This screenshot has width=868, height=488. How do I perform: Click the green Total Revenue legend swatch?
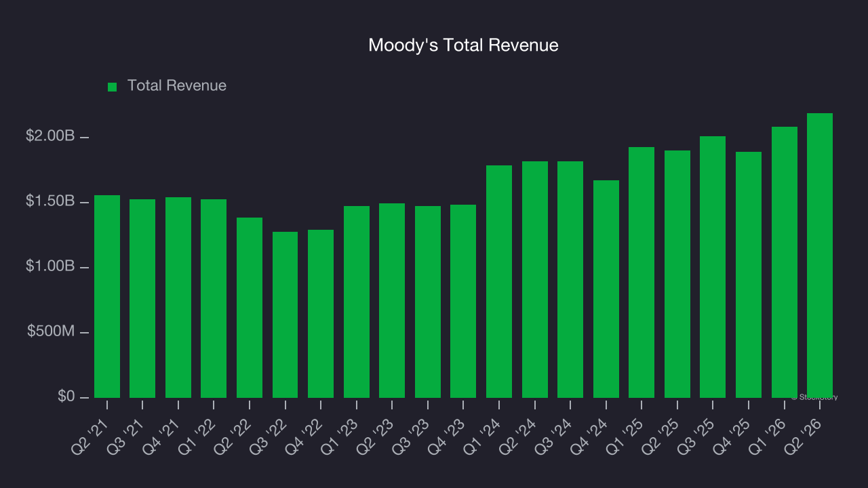[113, 87]
